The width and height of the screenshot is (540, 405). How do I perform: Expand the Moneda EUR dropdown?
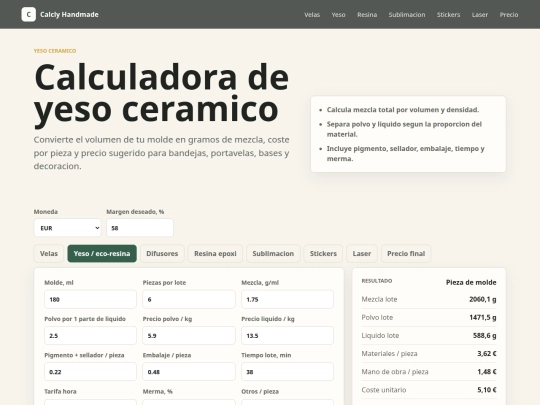click(x=68, y=228)
